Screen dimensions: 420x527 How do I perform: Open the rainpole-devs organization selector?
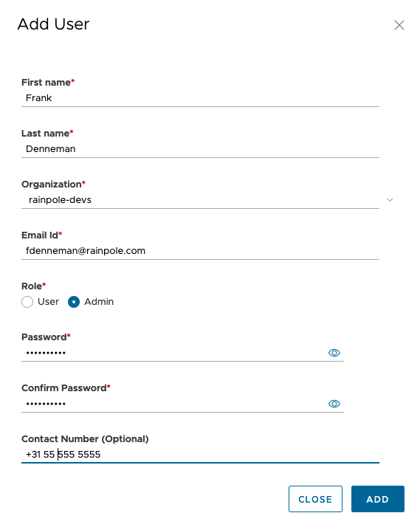[x=200, y=200]
